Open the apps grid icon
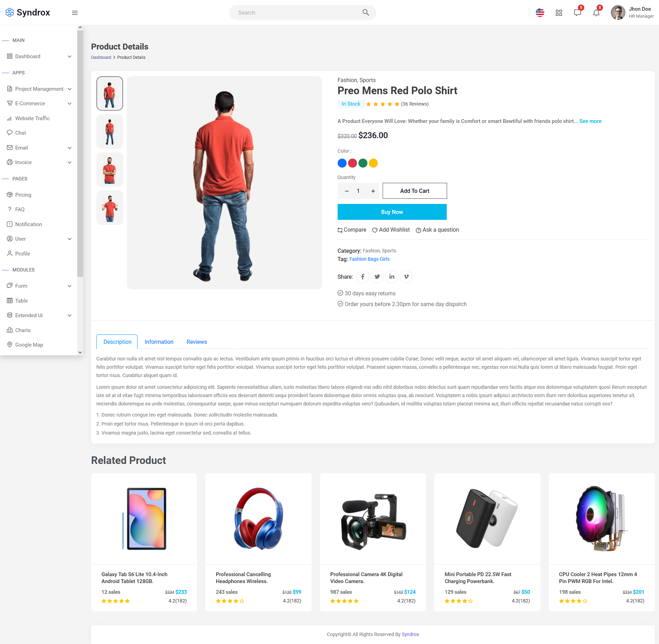 pos(559,13)
